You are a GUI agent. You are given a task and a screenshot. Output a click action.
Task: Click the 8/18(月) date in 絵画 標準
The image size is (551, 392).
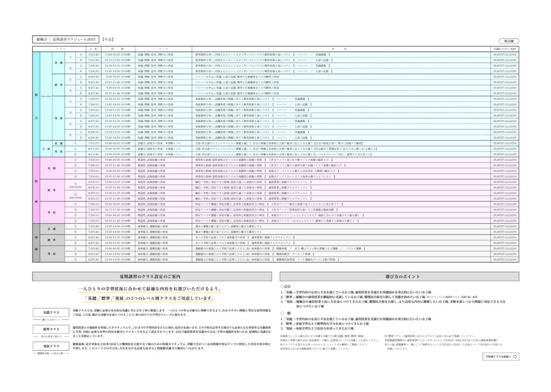tap(94, 182)
